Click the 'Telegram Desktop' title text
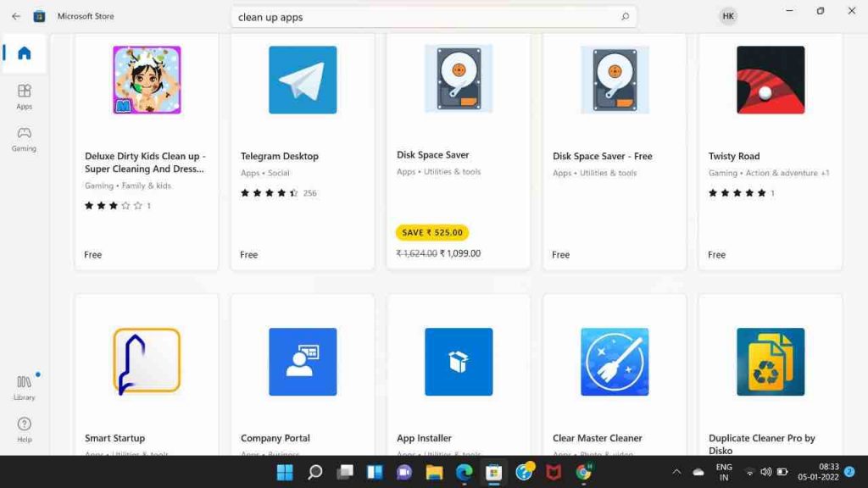This screenshot has height=488, width=868. (x=280, y=156)
